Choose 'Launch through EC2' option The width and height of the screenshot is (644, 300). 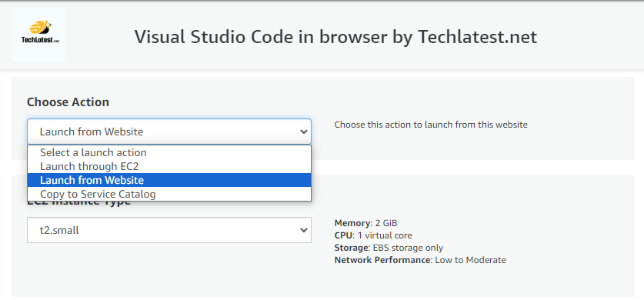(169, 166)
